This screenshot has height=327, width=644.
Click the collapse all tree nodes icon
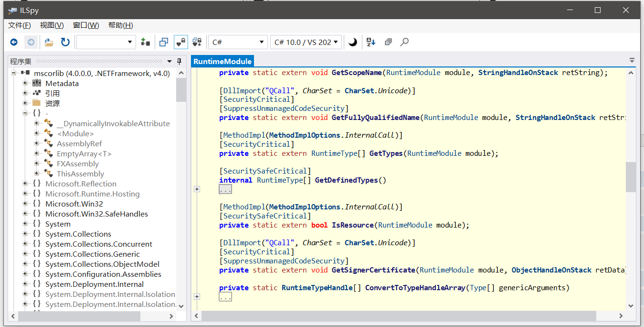(x=388, y=42)
